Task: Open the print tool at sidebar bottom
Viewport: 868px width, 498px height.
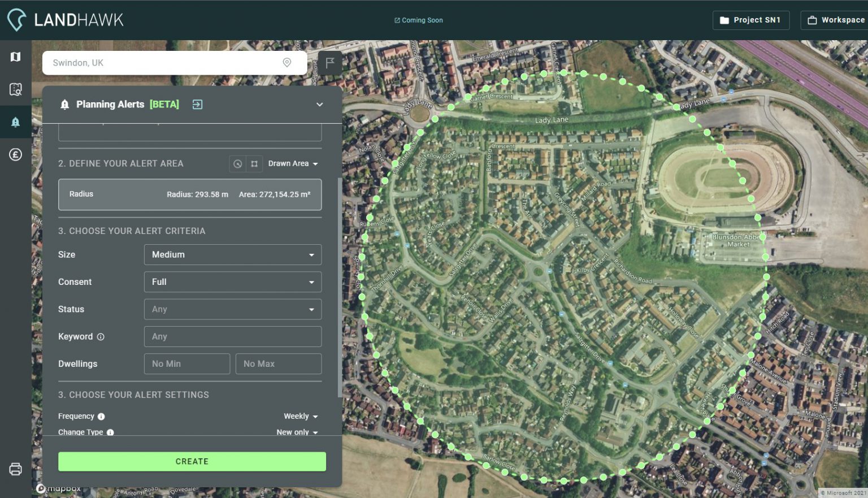Action: click(14, 469)
